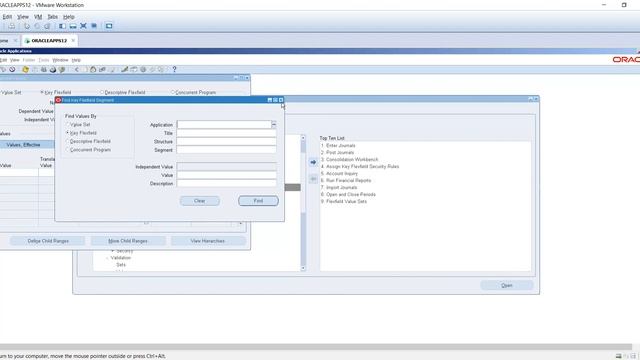This screenshot has width=640, height=360.
Task: Toggle VMware thumbnail bar icon
Action: pyautogui.click(x=73, y=26)
